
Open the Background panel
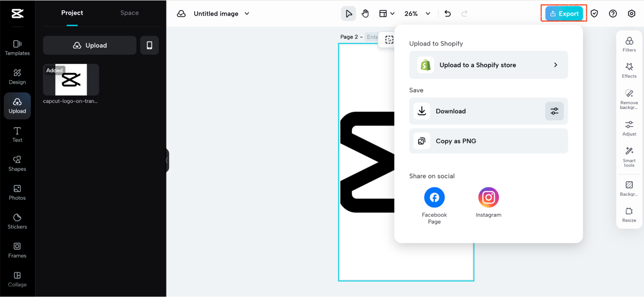pos(629,189)
